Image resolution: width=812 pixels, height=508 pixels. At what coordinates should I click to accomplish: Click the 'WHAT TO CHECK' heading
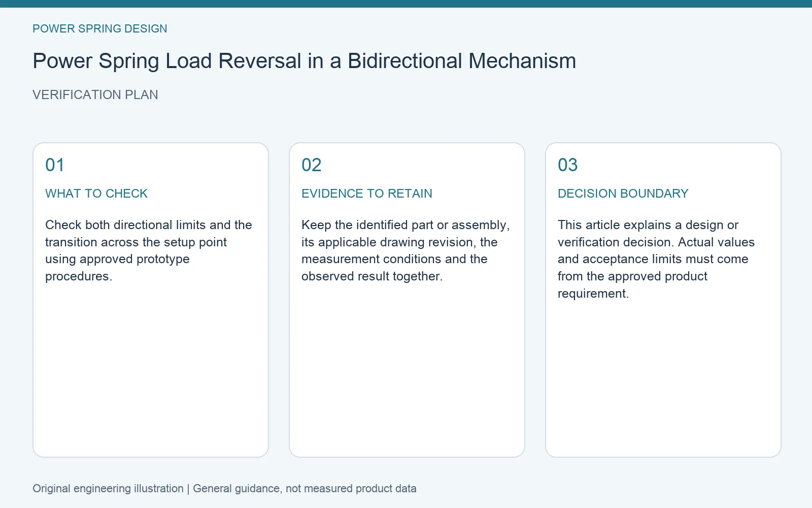[x=96, y=194]
